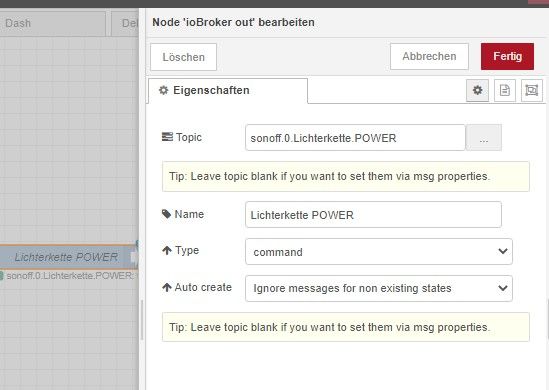Open the Auto create dropdown
The width and height of the screenshot is (549, 390).
(x=379, y=288)
